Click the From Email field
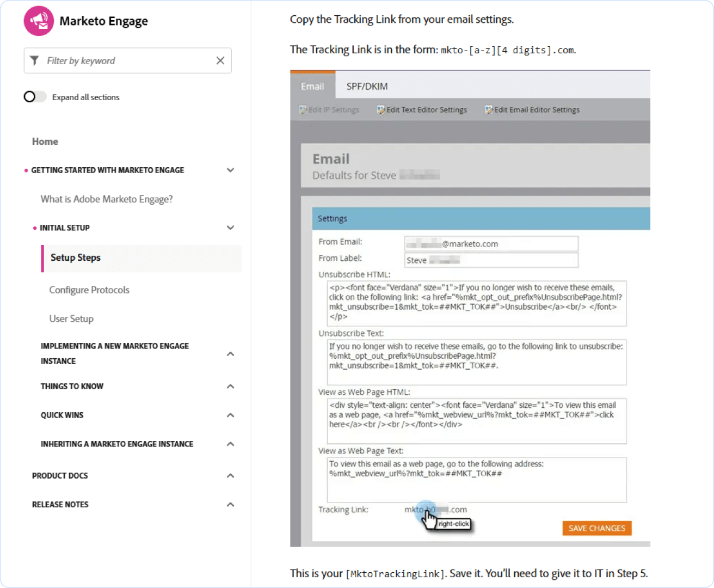Image resolution: width=714 pixels, height=588 pixels. [491, 244]
